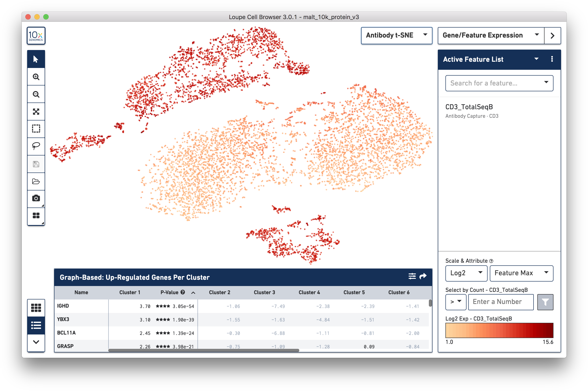This screenshot has height=391, width=588.
Task: Click the table horizontal scrollbar
Action: (204, 350)
